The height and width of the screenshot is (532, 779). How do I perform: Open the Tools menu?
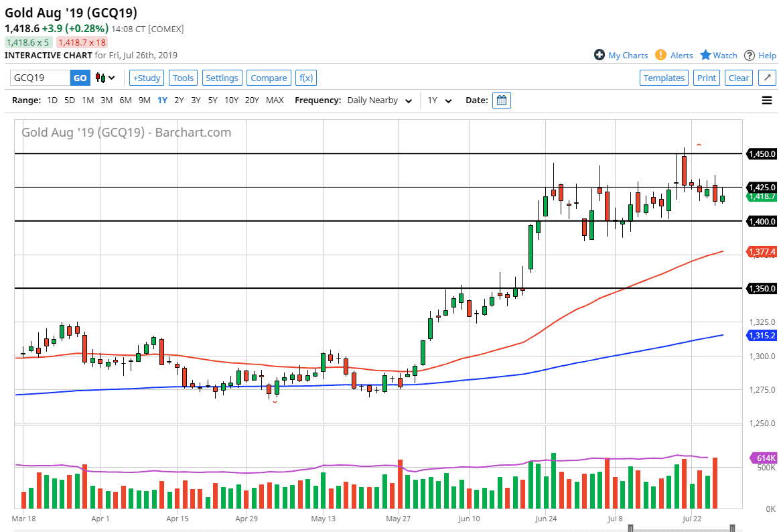click(183, 77)
